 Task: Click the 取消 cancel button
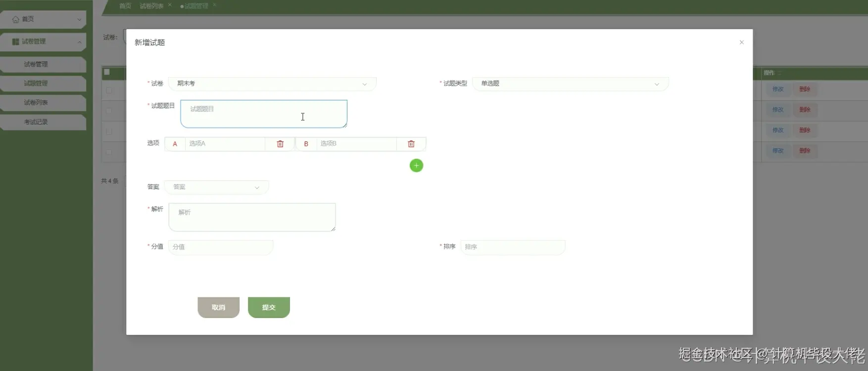click(218, 307)
